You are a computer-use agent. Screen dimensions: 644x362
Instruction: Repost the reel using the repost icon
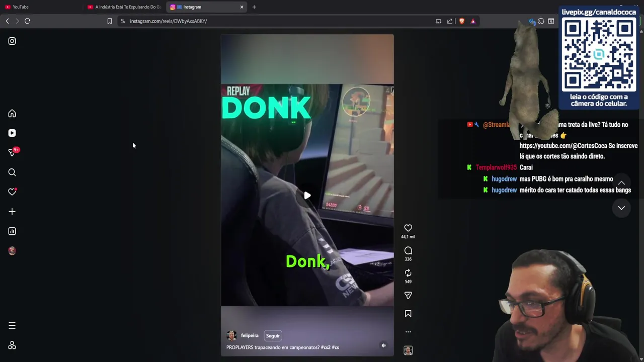pyautogui.click(x=408, y=273)
